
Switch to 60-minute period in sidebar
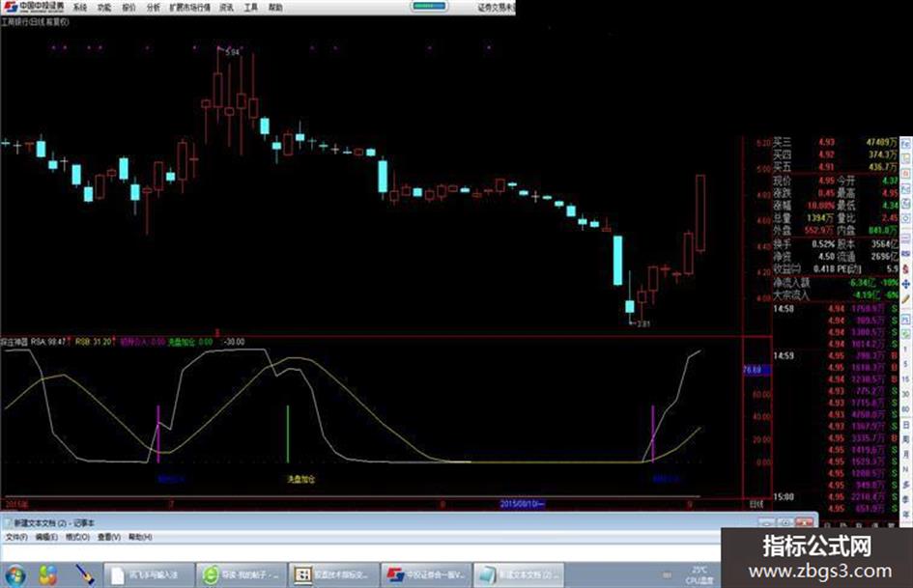pyautogui.click(x=906, y=409)
